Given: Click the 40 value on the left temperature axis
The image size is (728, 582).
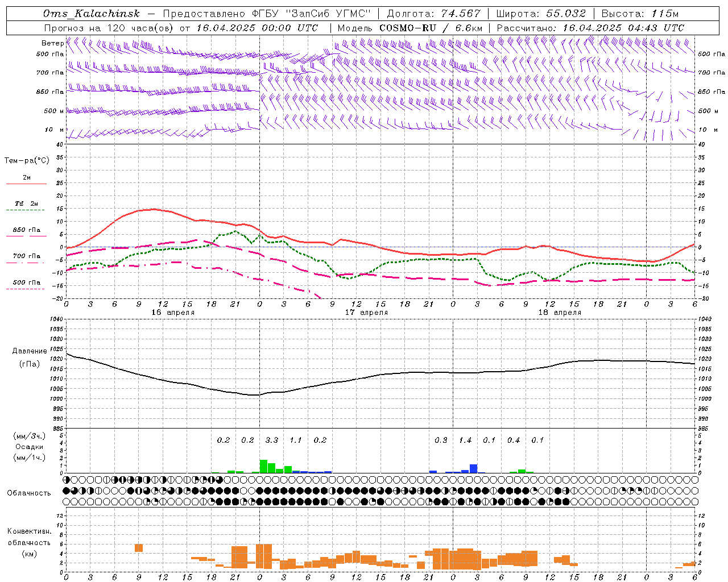Looking at the screenshot, I should pyautogui.click(x=60, y=144).
